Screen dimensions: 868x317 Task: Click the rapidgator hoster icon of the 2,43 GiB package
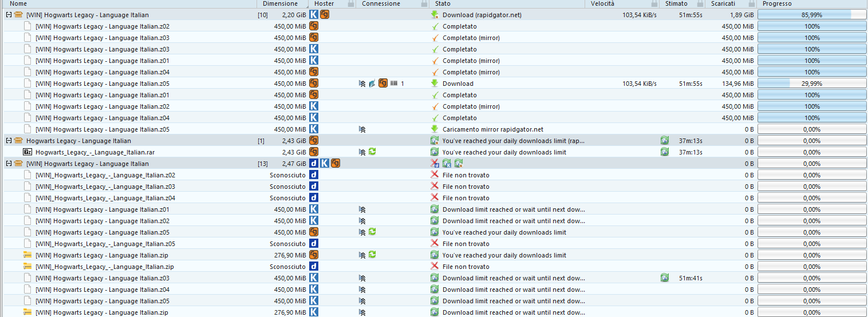coord(314,141)
